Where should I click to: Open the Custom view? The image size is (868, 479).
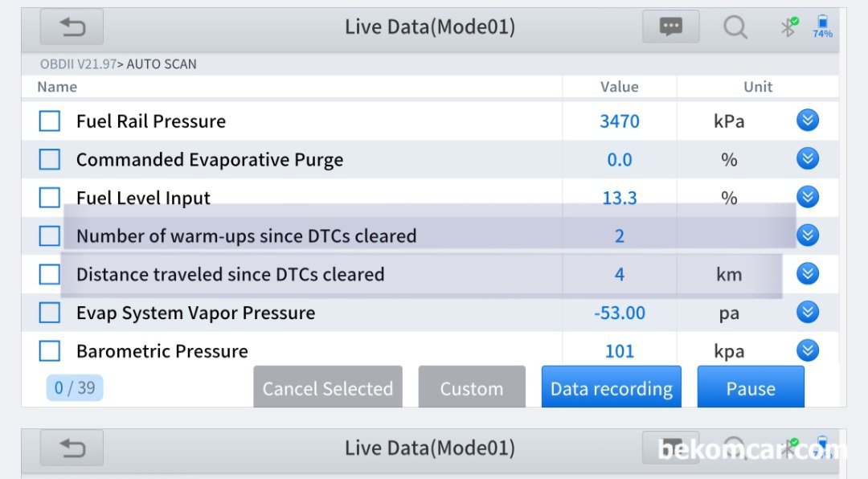(472, 387)
